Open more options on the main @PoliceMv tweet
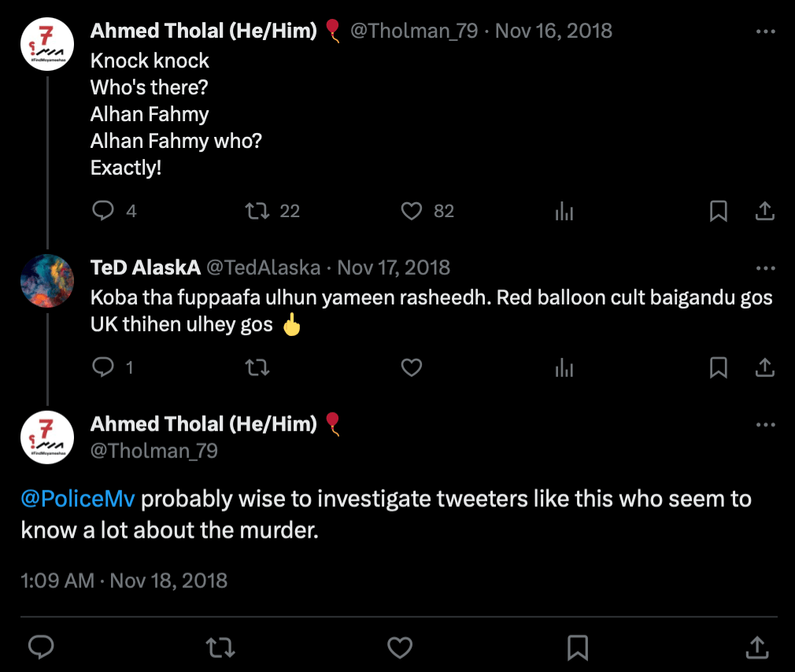This screenshot has height=672, width=795. click(x=765, y=425)
